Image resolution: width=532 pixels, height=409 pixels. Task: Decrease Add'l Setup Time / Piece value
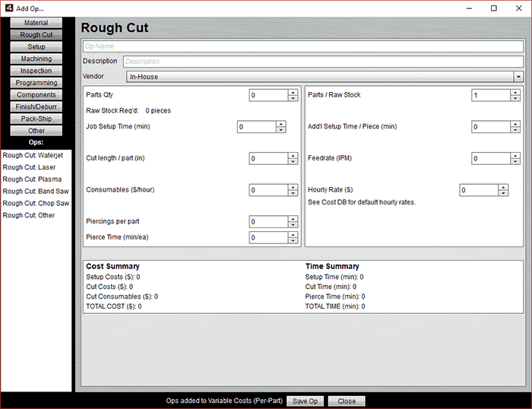(515, 130)
